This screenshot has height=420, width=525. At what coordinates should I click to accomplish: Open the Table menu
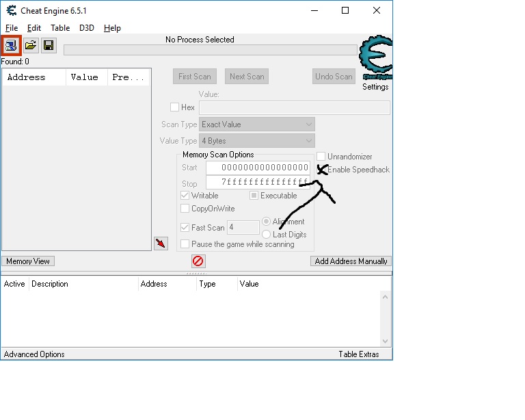pos(60,28)
